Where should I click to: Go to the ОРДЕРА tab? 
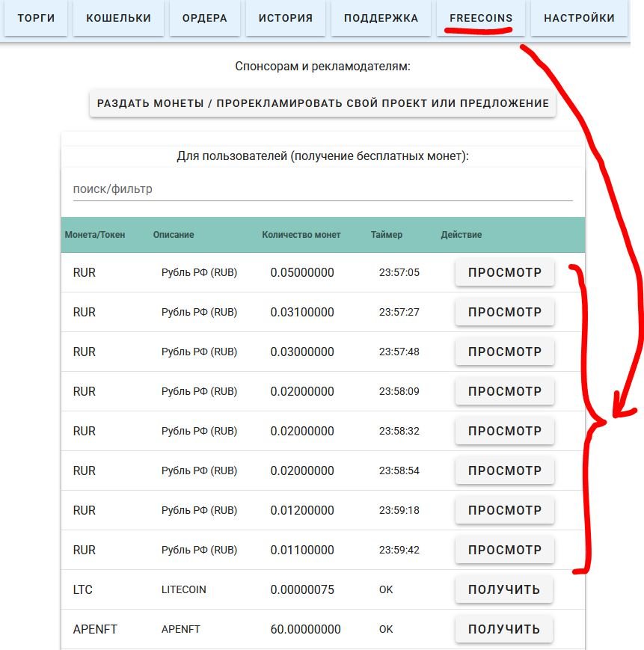205,18
